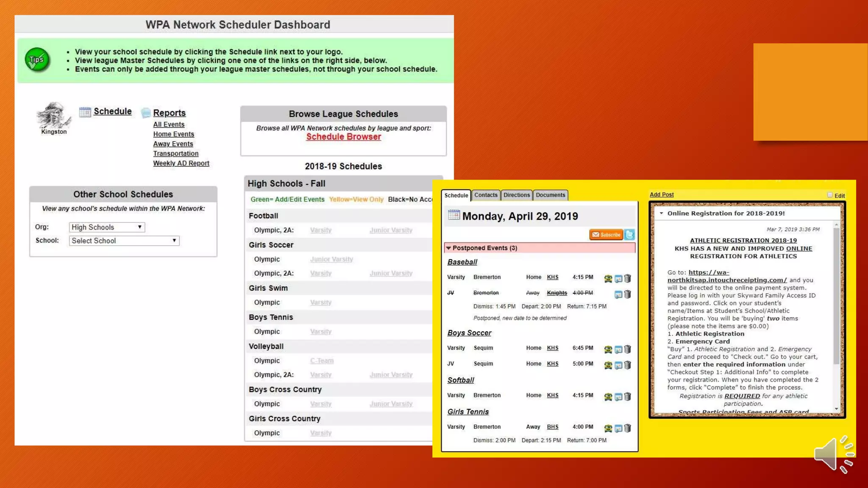Click the Twitter bird icon beside Subscribe
868x488 pixels.
click(x=629, y=235)
